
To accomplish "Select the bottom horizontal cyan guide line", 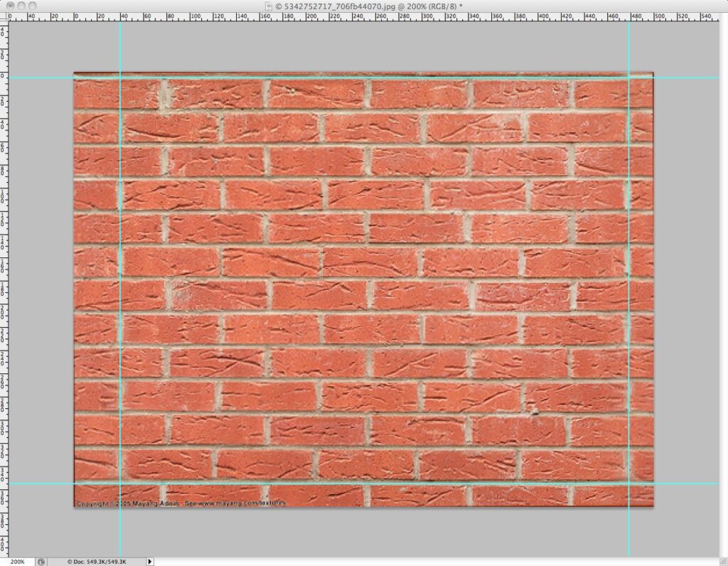I will pos(355,484).
